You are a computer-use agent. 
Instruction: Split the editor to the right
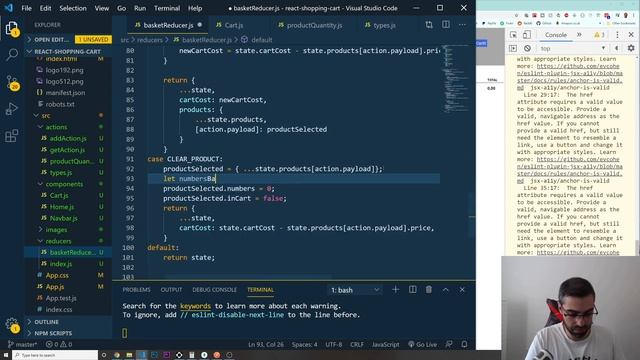[446, 25]
